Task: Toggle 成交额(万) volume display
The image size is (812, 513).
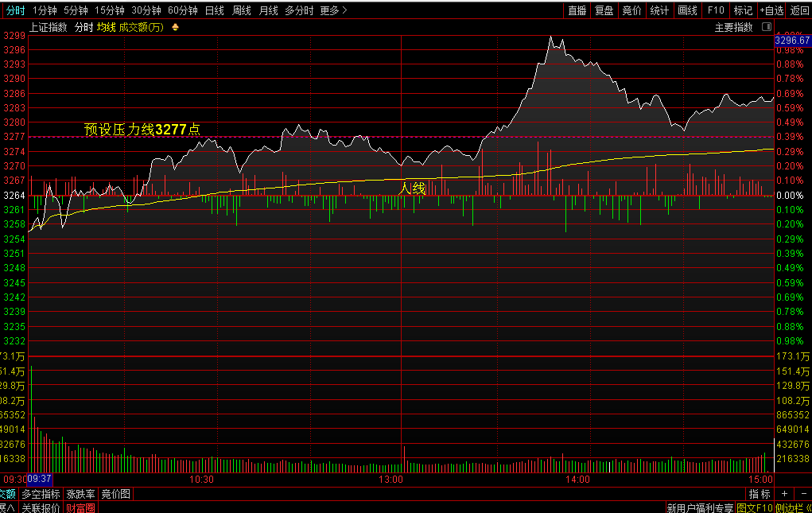Action: (141, 27)
